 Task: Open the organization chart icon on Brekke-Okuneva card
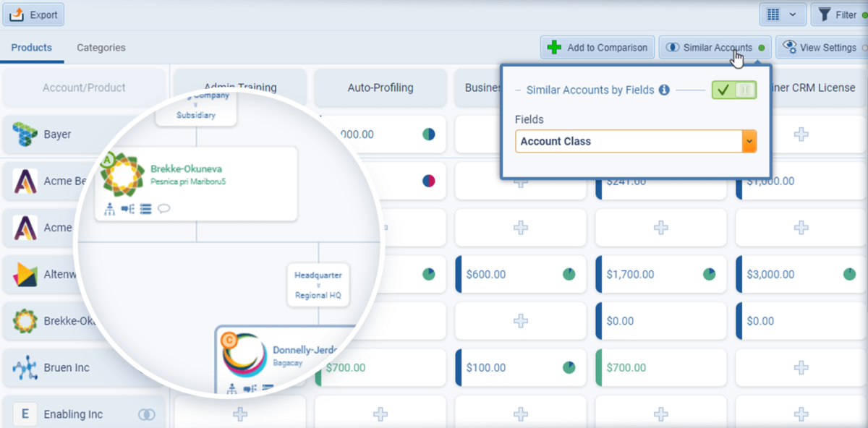[x=110, y=207]
